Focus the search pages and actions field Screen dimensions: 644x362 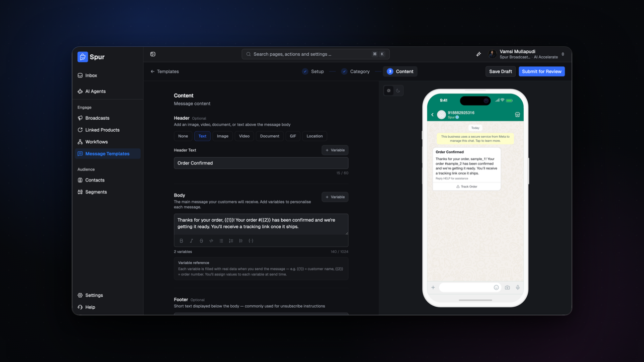click(x=315, y=54)
